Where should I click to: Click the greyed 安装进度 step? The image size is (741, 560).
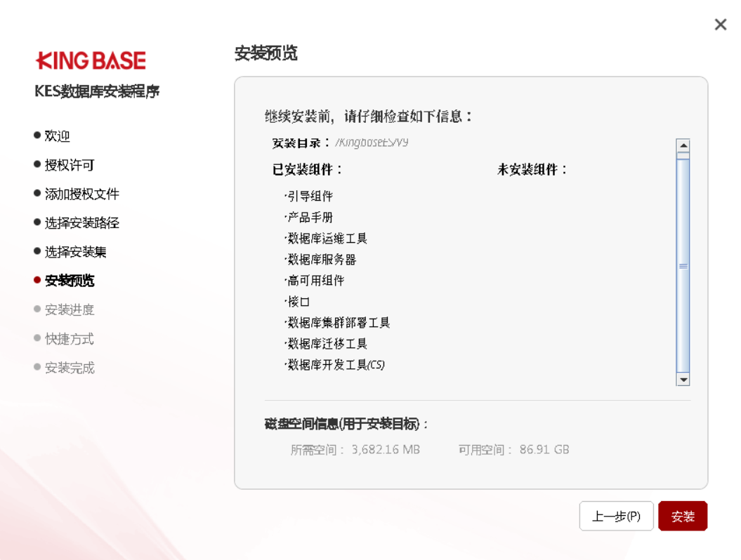coord(69,309)
